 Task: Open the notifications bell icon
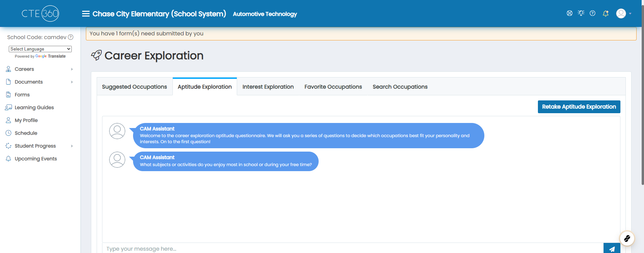click(x=606, y=13)
